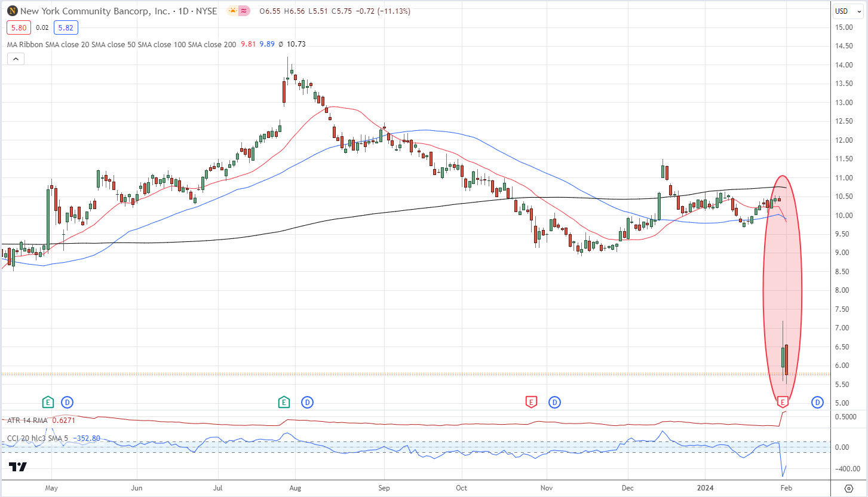868x497 pixels.
Task: Open the dividend D marker near May
Action: coord(68,402)
